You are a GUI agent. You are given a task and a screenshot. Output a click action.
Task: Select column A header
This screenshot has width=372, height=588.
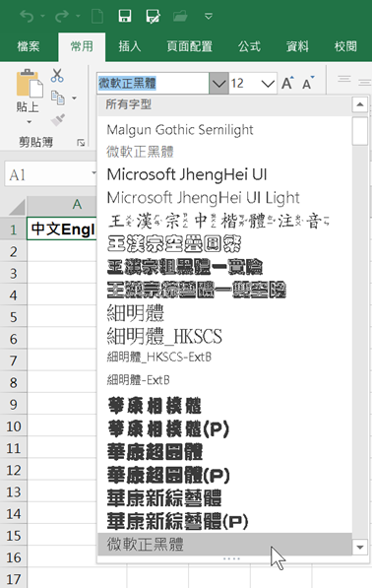(x=62, y=205)
